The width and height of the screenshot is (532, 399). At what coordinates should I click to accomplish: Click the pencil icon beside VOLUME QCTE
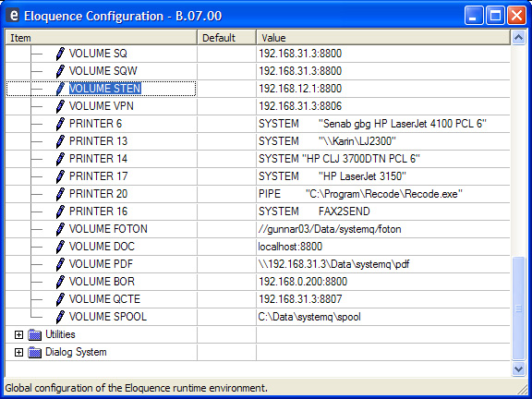pos(60,299)
